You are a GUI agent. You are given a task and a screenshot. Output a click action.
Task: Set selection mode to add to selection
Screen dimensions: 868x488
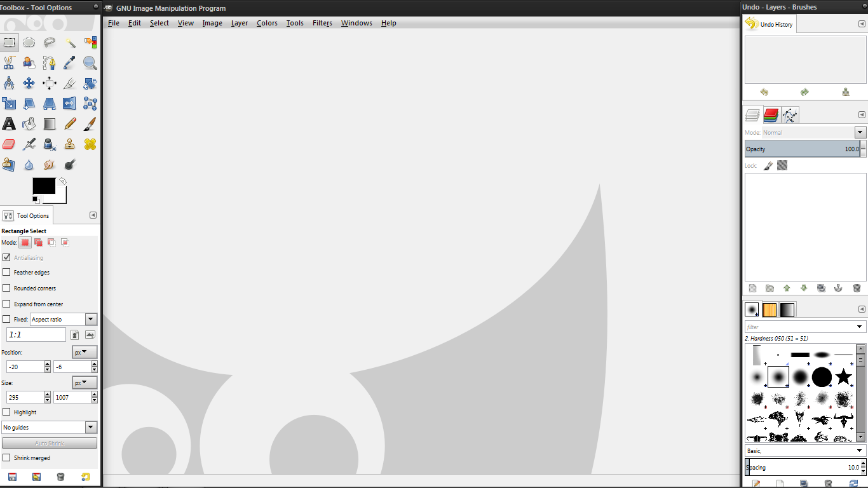[38, 242]
